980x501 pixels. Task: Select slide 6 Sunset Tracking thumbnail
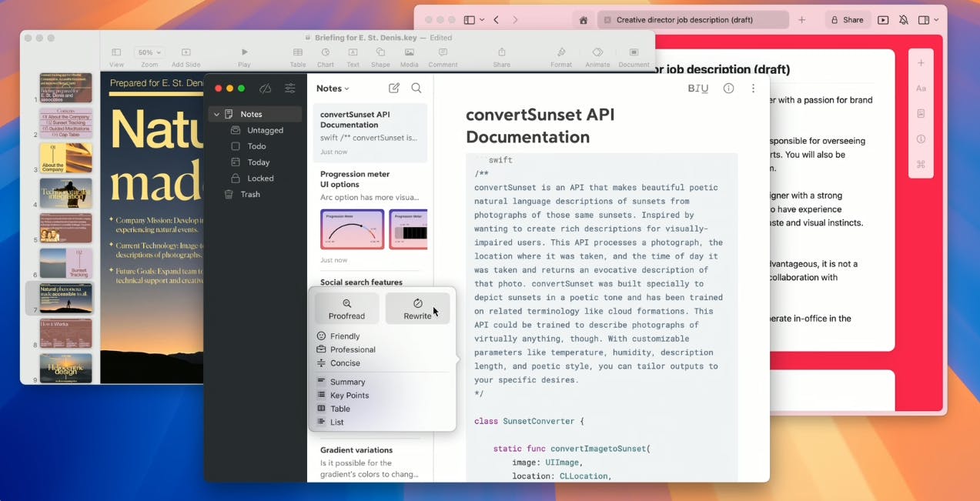pyautogui.click(x=65, y=263)
